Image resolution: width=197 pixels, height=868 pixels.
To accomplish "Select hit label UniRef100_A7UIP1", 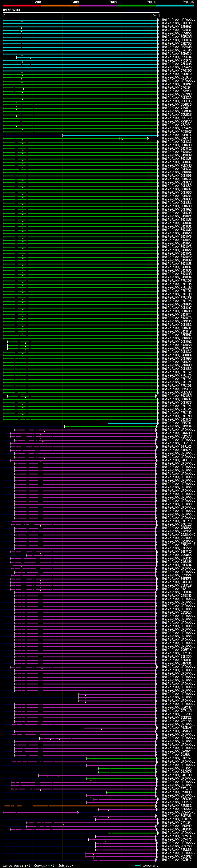I will [177, 406].
